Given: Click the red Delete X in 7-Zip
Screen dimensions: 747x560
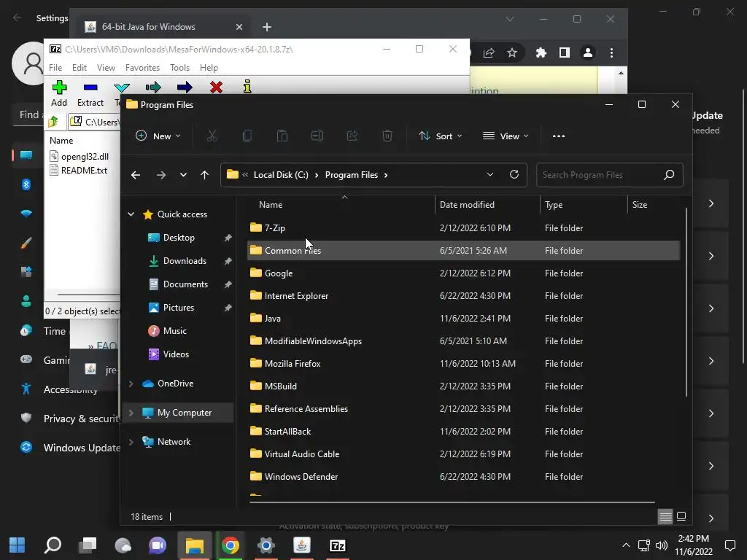Looking at the screenshot, I should [x=216, y=87].
